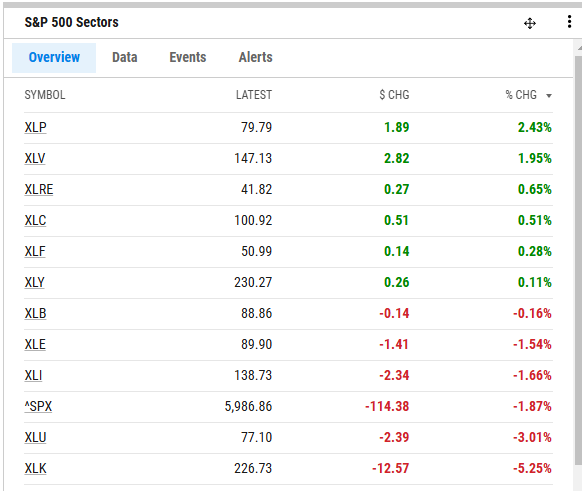Select XLRE latest price 41.82
Image resolution: width=582 pixels, height=491 pixels.
[256, 189]
